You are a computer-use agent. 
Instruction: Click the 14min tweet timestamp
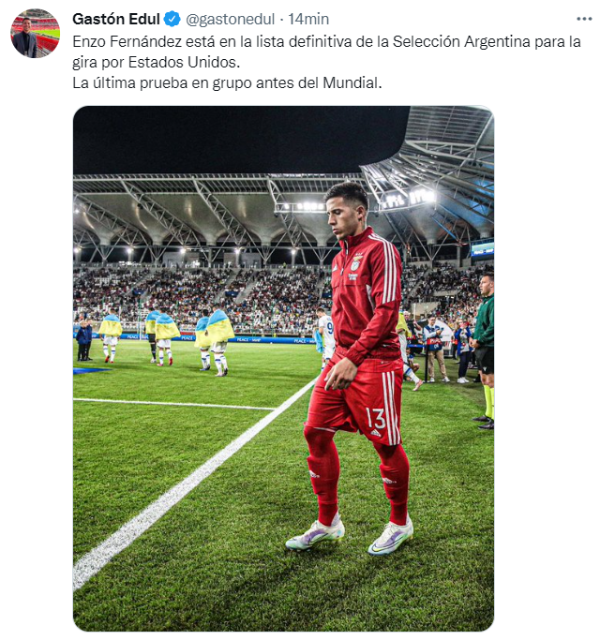click(309, 19)
